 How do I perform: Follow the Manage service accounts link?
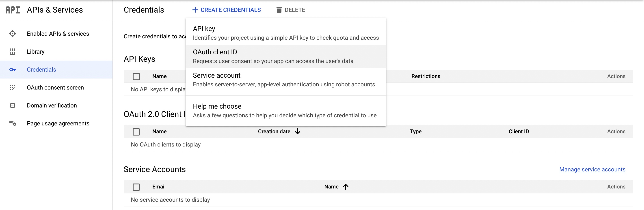pyautogui.click(x=592, y=169)
